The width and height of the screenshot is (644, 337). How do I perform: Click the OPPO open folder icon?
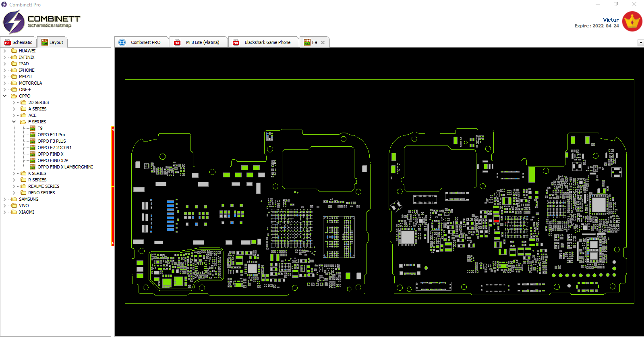14,96
